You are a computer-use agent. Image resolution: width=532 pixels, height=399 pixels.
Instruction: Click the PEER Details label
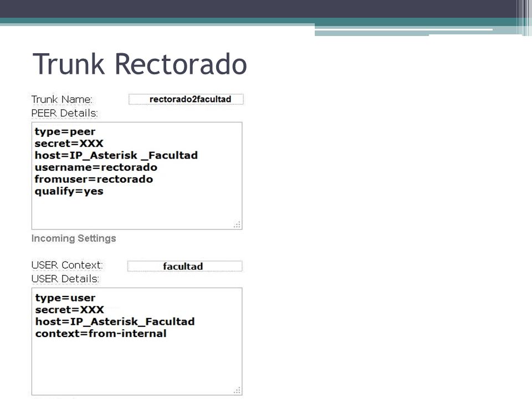[64, 113]
